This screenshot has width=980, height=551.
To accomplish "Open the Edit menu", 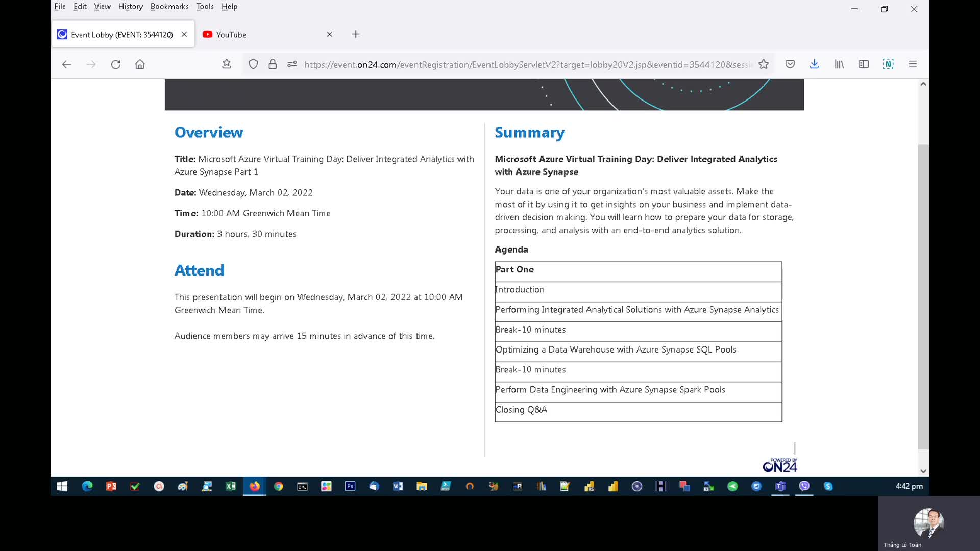I will point(80,7).
